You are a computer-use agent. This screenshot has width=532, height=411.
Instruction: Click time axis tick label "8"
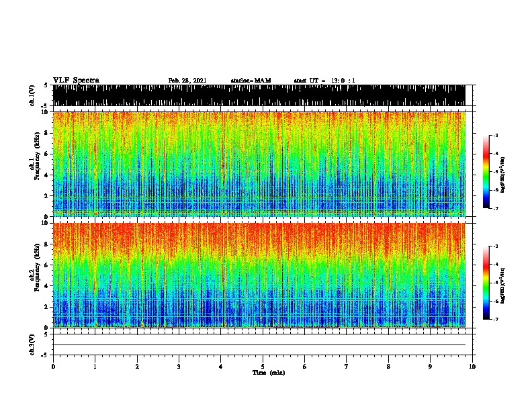388,366
